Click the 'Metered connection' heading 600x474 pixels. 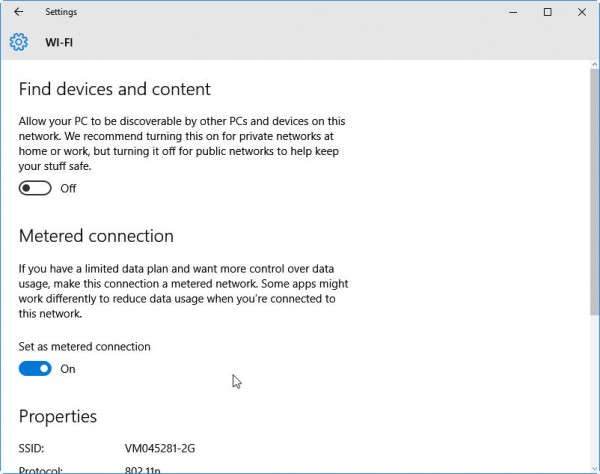point(96,236)
